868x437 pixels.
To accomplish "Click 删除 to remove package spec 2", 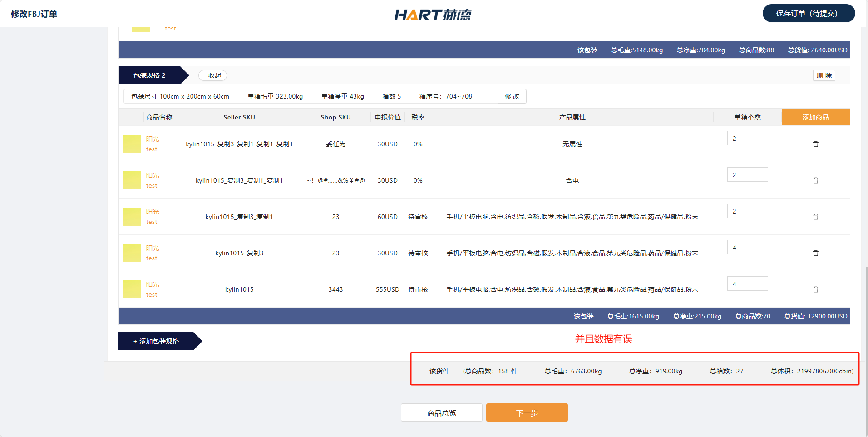I will click(824, 75).
